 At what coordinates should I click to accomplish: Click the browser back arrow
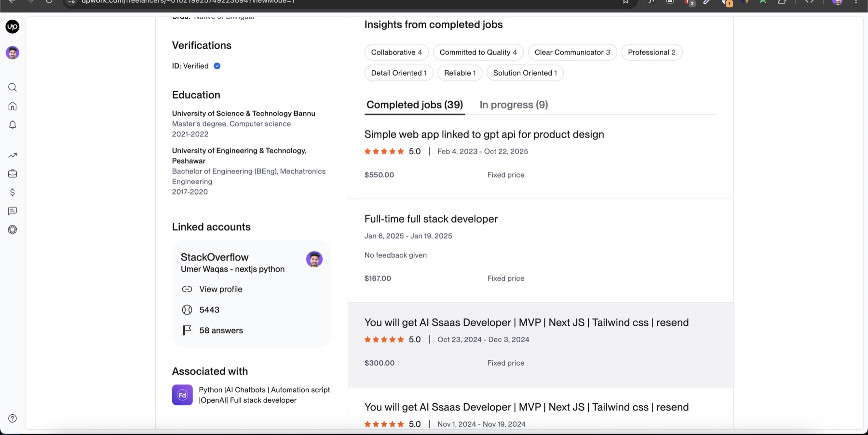click(12, 2)
